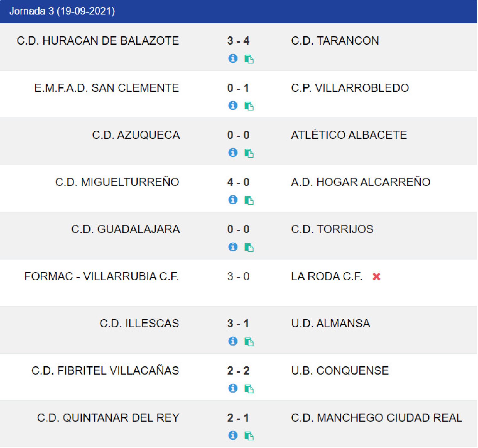Show info icon for Fibritel Villacañas match

pyautogui.click(x=233, y=388)
